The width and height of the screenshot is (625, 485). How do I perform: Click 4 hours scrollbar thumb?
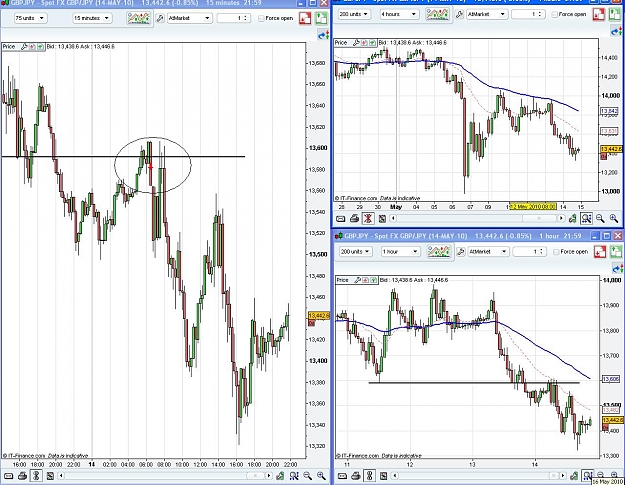pyautogui.click(x=539, y=218)
